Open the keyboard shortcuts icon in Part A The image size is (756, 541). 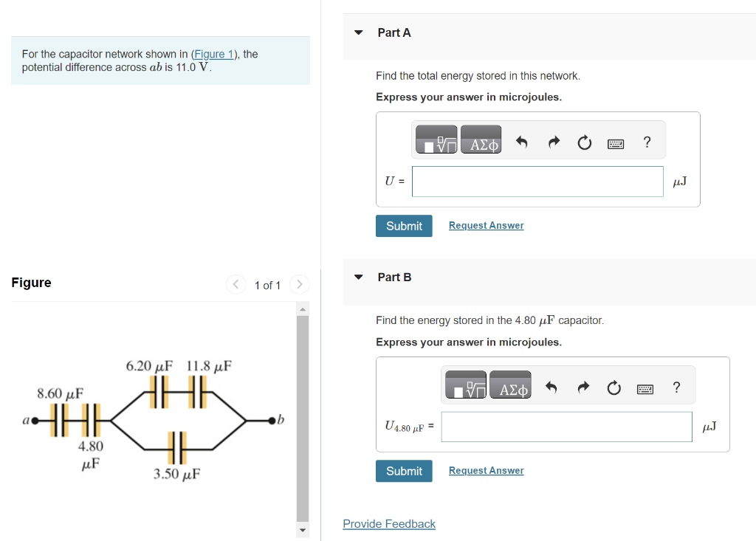click(x=616, y=143)
